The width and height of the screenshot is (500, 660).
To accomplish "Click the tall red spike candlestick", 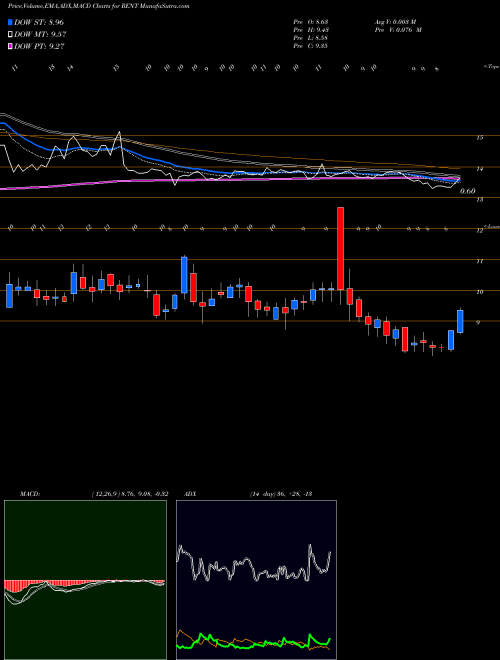I will click(x=340, y=248).
